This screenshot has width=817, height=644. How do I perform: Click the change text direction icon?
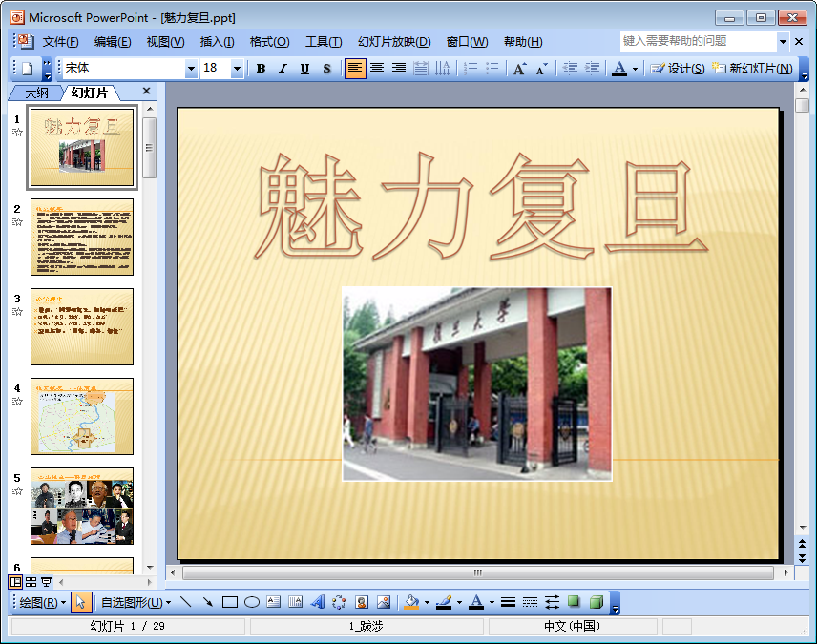442,69
